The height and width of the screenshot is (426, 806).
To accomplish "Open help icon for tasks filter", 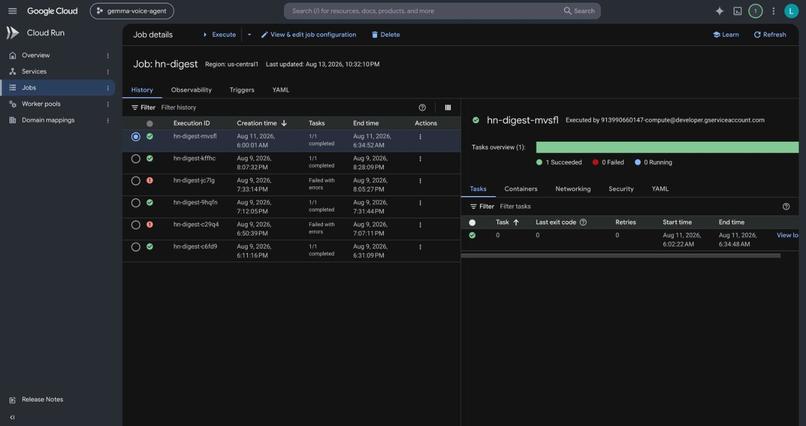I will [x=786, y=206].
